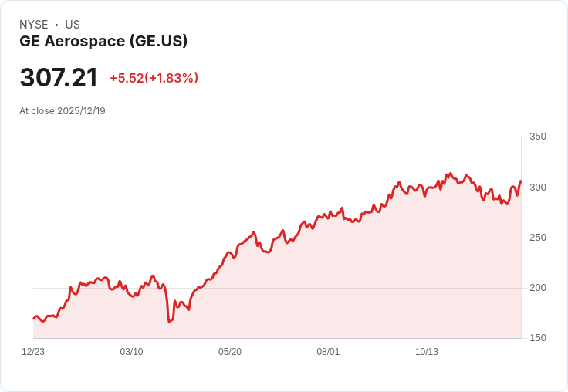Click the 350 y-axis label
The width and height of the screenshot is (568, 392).
[538, 137]
